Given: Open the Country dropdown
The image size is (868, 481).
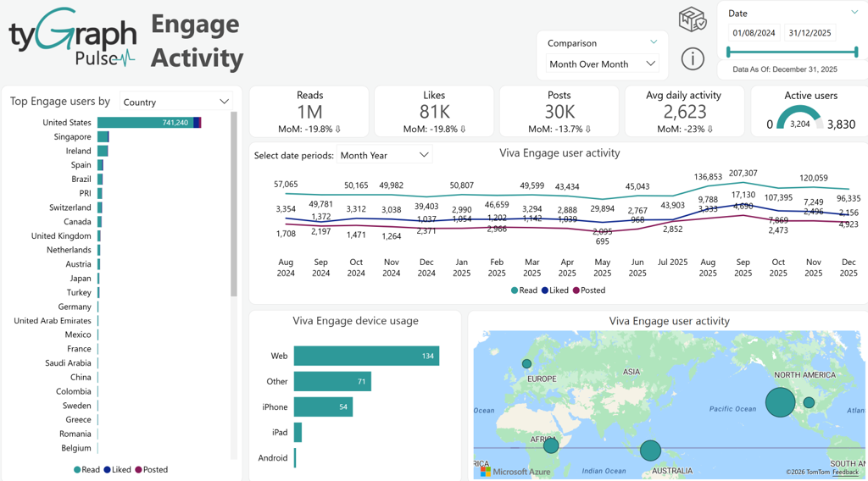Looking at the screenshot, I should 176,102.
